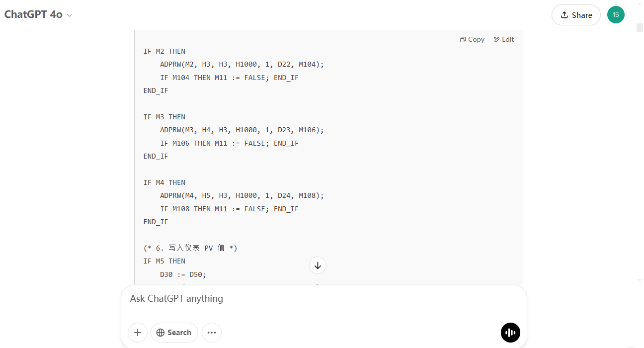Open the plus attachment menu
This screenshot has width=644, height=348.
[138, 333]
